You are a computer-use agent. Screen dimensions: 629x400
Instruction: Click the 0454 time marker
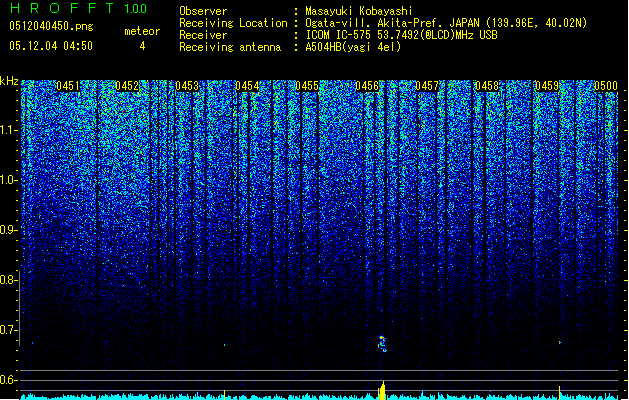247,86
